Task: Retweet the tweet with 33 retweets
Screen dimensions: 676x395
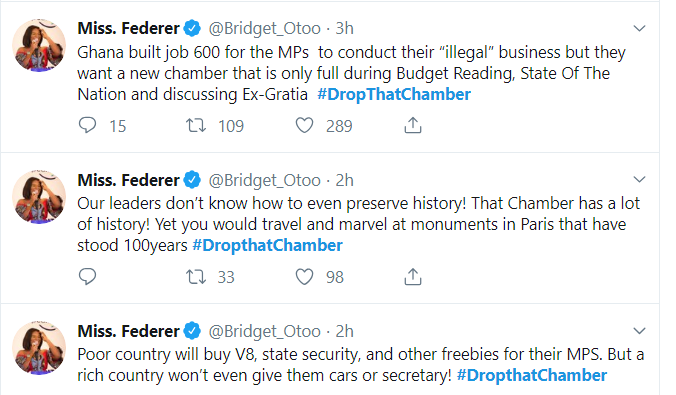Action: pyautogui.click(x=196, y=276)
